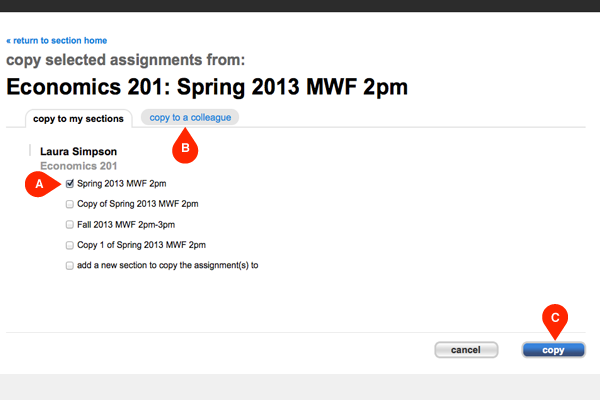Uncheck the Spring 2013 MWF 2pm checkbox
Image resolution: width=600 pixels, height=400 pixels.
pos(69,184)
